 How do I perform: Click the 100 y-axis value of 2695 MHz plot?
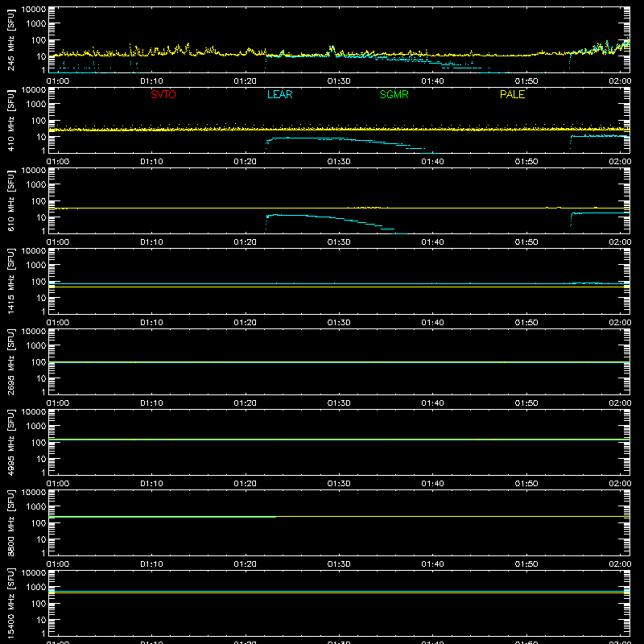tap(39, 362)
